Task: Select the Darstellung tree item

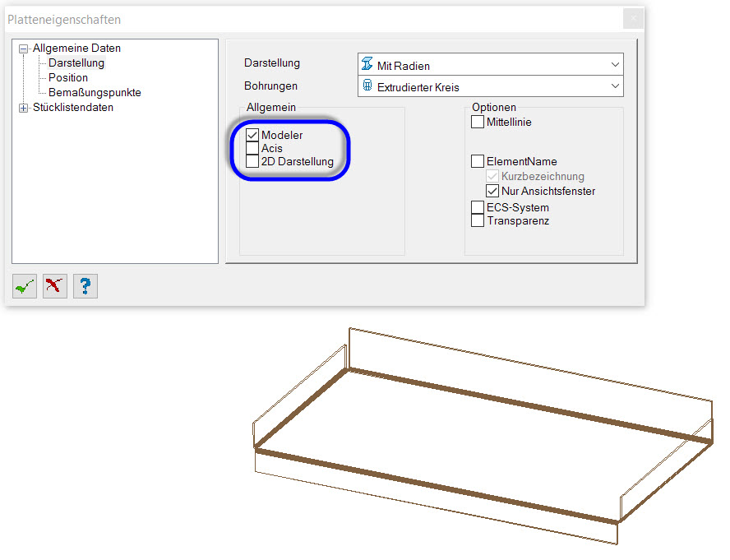Action: pyautogui.click(x=76, y=62)
